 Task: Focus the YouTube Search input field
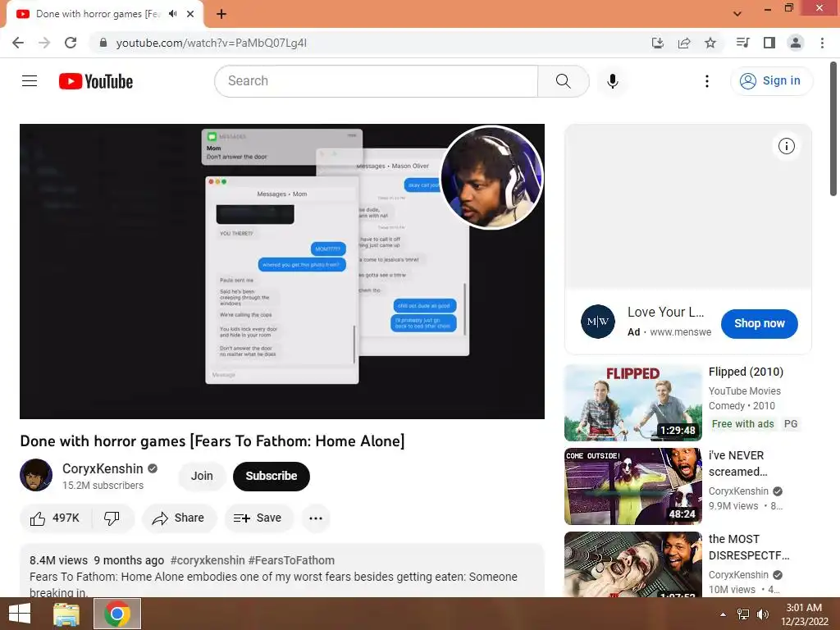377,81
